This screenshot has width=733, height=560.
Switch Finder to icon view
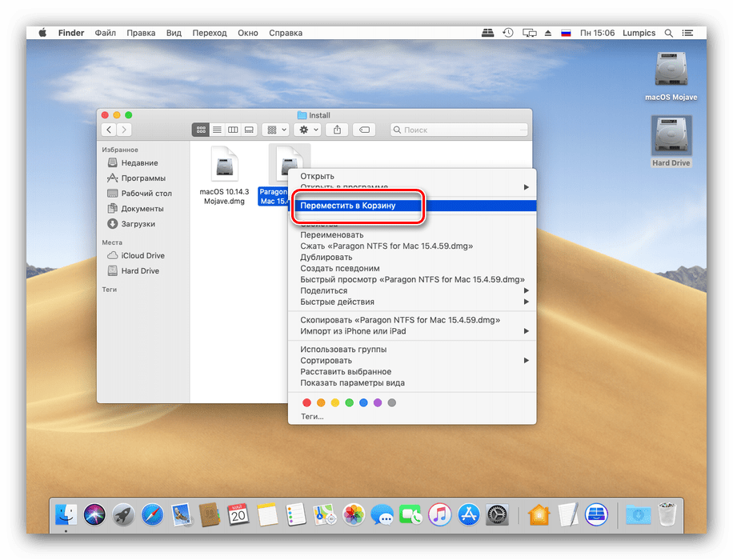coord(201,130)
